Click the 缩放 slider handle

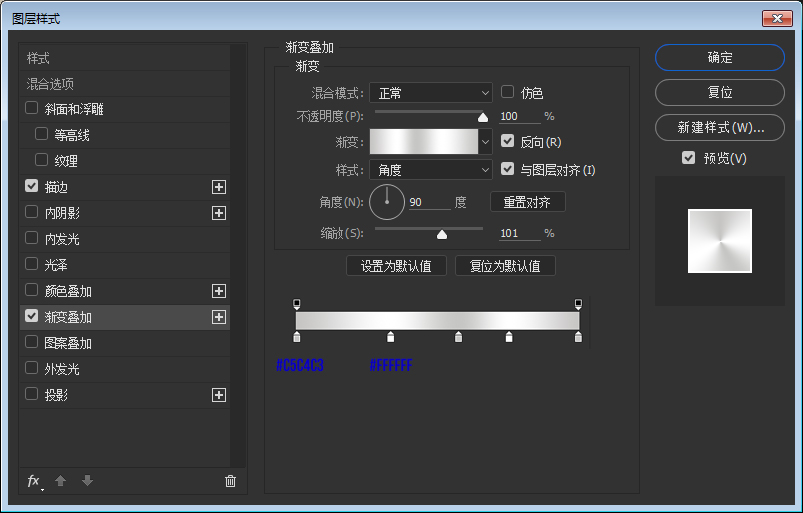pyautogui.click(x=441, y=234)
